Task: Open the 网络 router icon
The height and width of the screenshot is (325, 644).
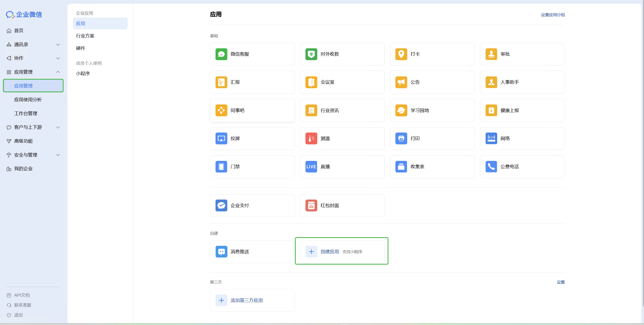Action: pos(491,139)
